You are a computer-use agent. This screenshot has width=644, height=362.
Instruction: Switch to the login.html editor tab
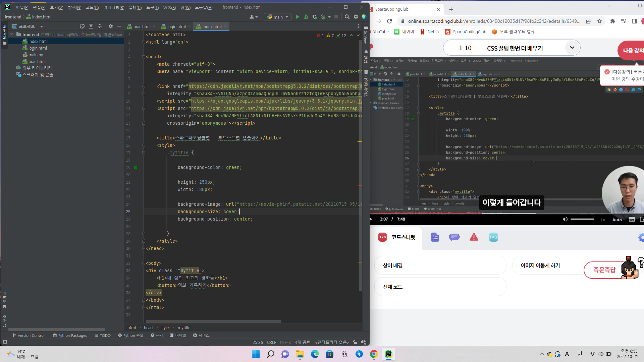click(x=176, y=26)
